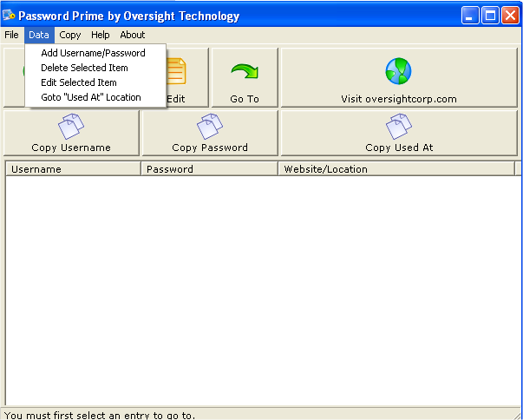Open the File menu
Screen dimensions: 523x420
click(x=11, y=35)
